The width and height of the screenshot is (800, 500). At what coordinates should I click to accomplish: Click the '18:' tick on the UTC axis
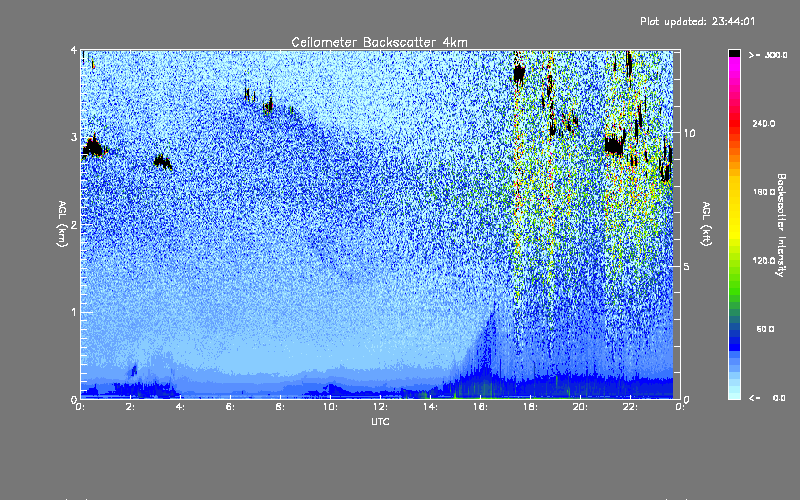click(x=530, y=407)
